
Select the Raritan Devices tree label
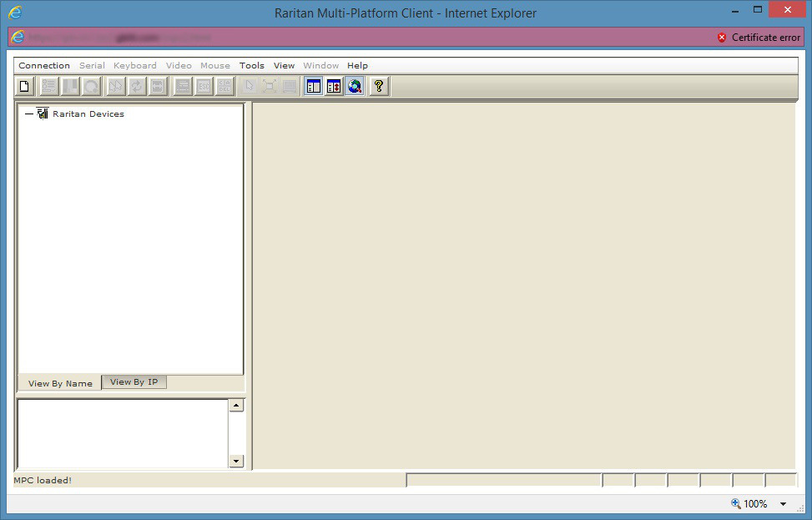click(x=88, y=114)
